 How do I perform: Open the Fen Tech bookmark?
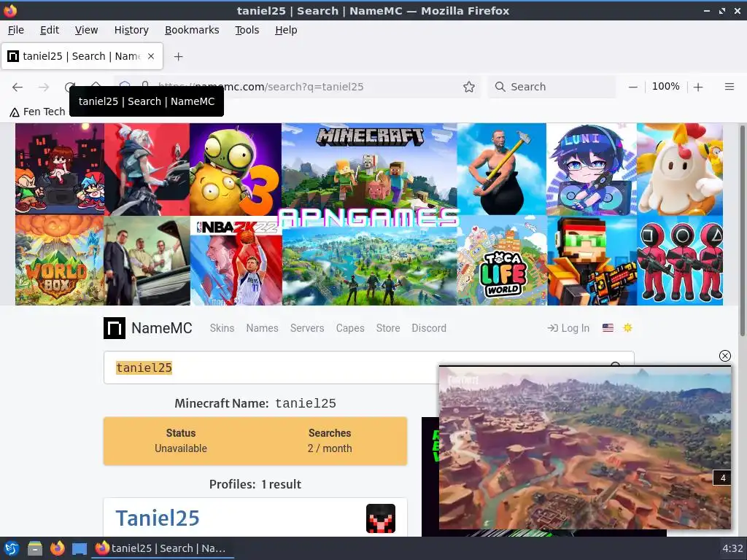tap(38, 112)
